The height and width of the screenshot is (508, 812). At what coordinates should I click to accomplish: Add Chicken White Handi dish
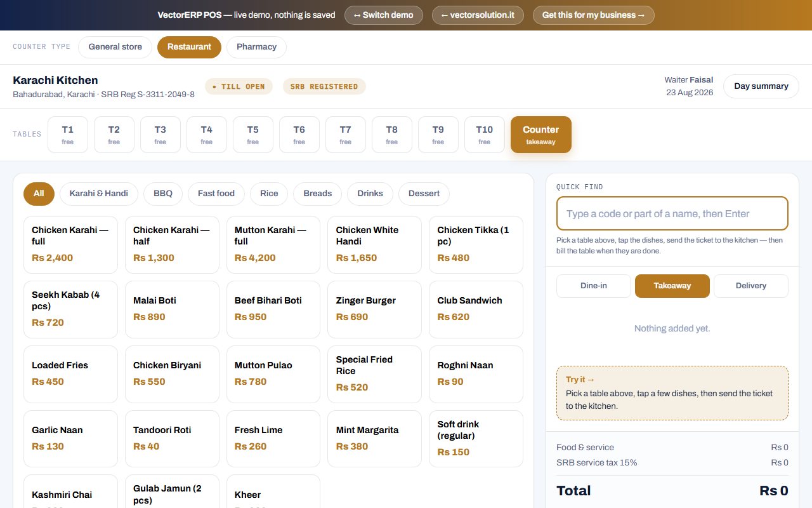coord(374,244)
